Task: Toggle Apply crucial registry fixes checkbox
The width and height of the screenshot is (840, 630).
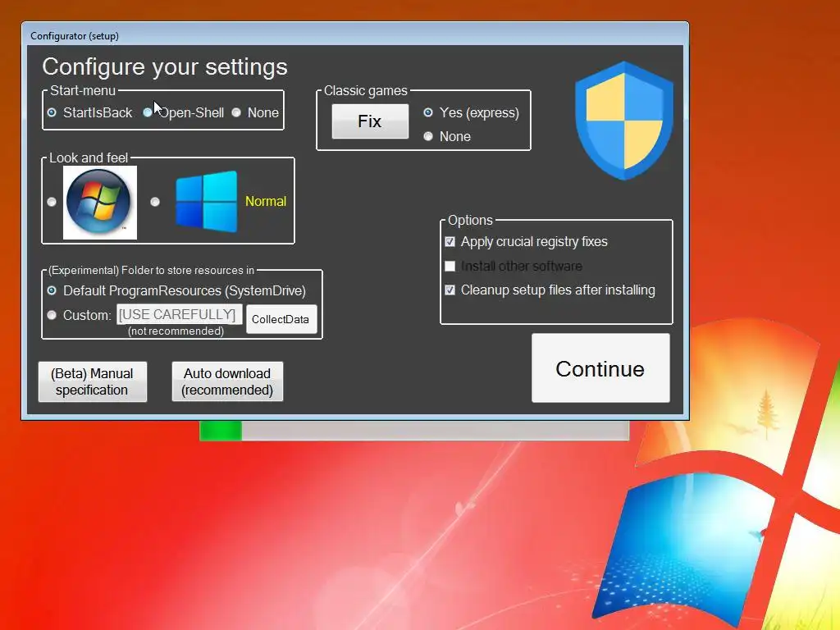Action: pos(450,242)
